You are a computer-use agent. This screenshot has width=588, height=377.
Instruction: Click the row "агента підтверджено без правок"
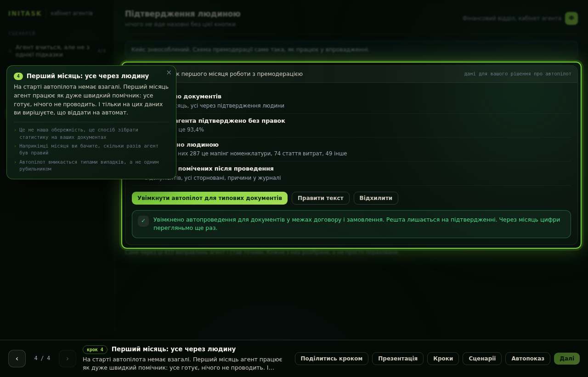pos(351,125)
